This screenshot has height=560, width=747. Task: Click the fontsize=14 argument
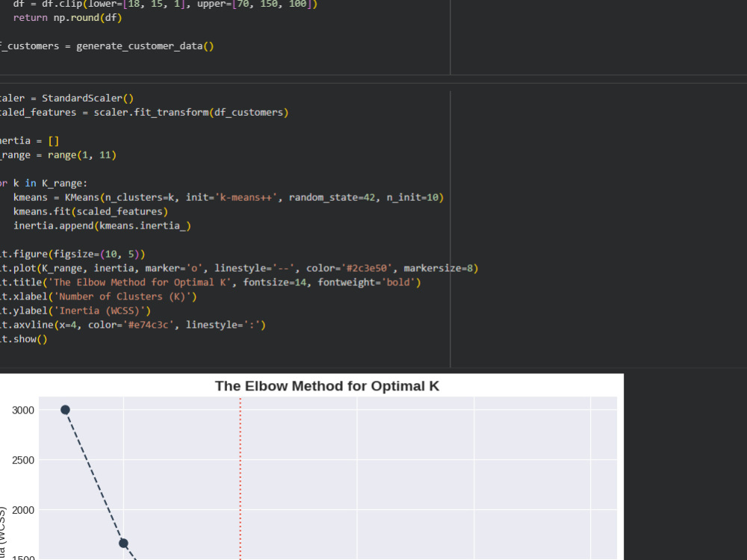pos(274,282)
